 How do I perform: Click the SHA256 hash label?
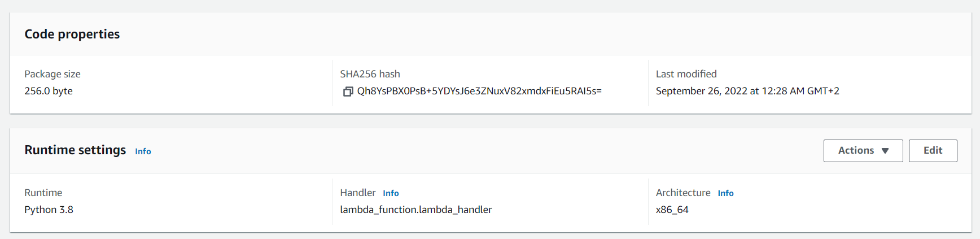(370, 74)
